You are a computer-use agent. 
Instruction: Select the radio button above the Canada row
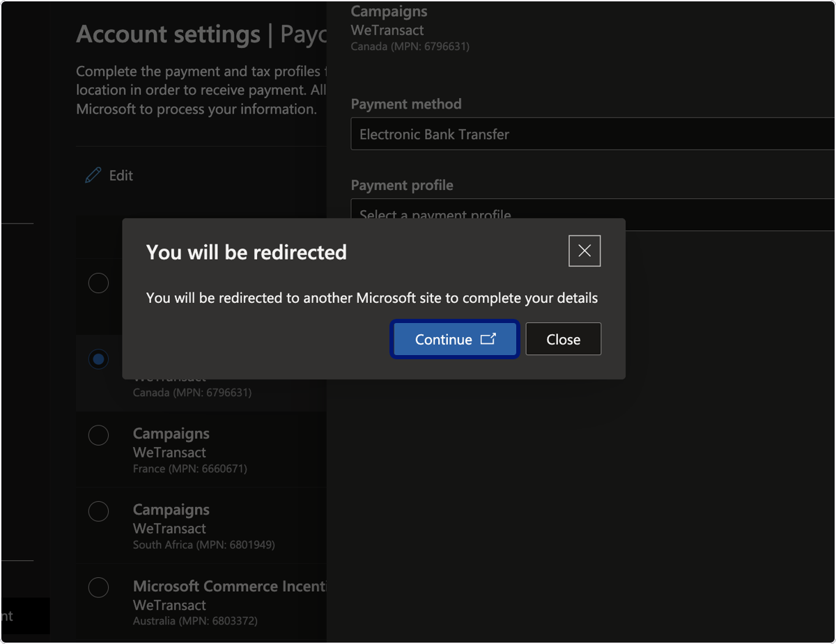pos(98,283)
